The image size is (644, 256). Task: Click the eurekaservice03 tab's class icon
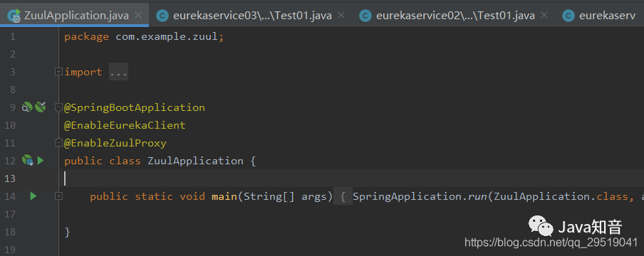click(x=162, y=16)
